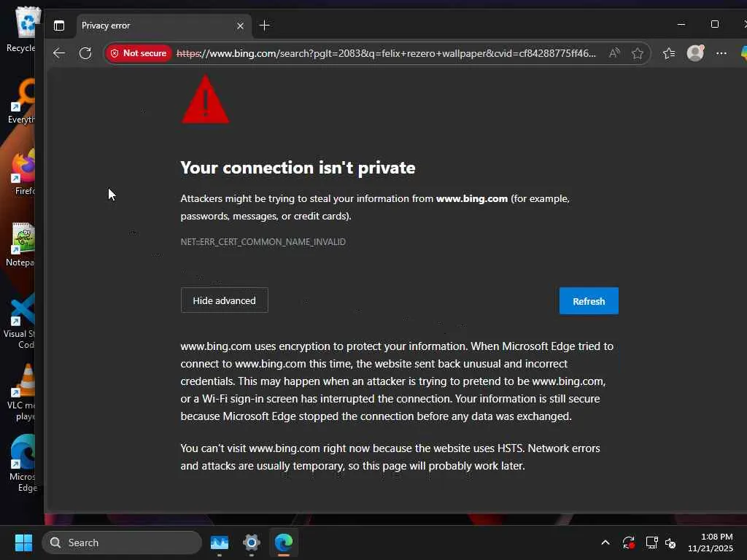This screenshot has width=747, height=560.
Task: Click the taskbar Search box
Action: click(122, 542)
